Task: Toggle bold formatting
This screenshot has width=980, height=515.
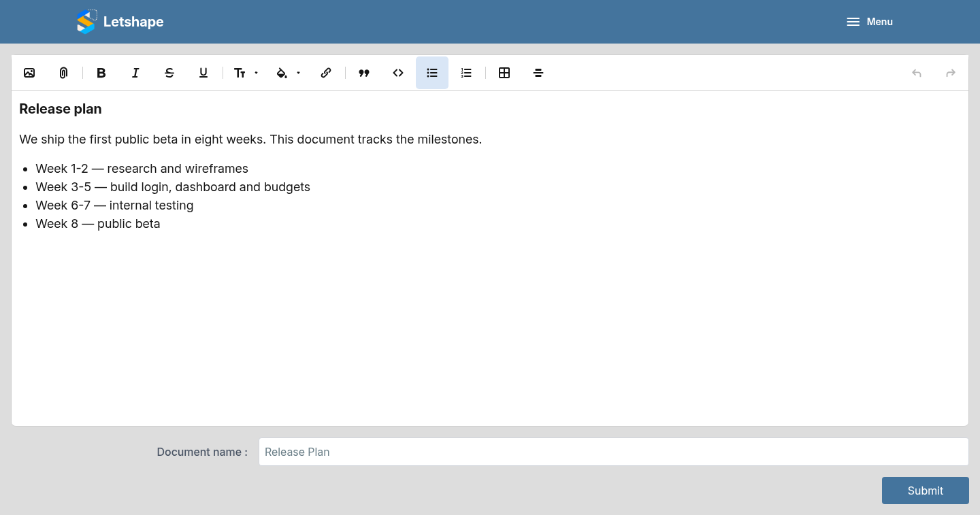Action: pos(101,73)
